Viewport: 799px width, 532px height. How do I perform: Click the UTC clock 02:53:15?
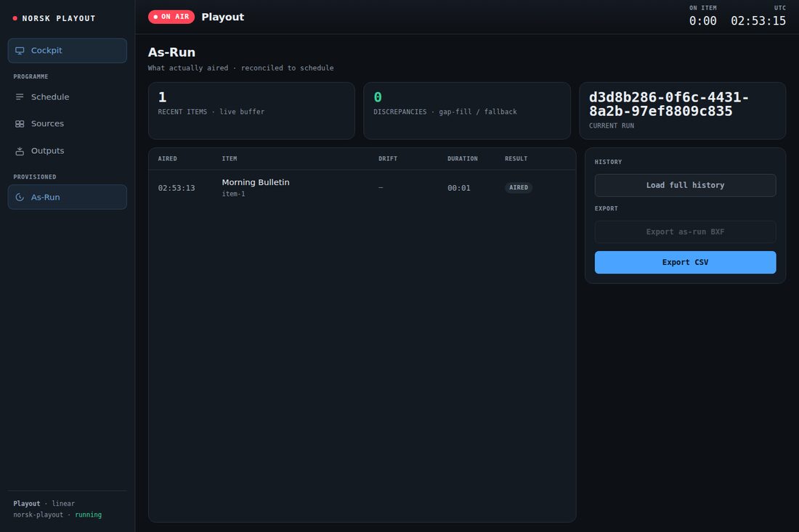point(758,21)
